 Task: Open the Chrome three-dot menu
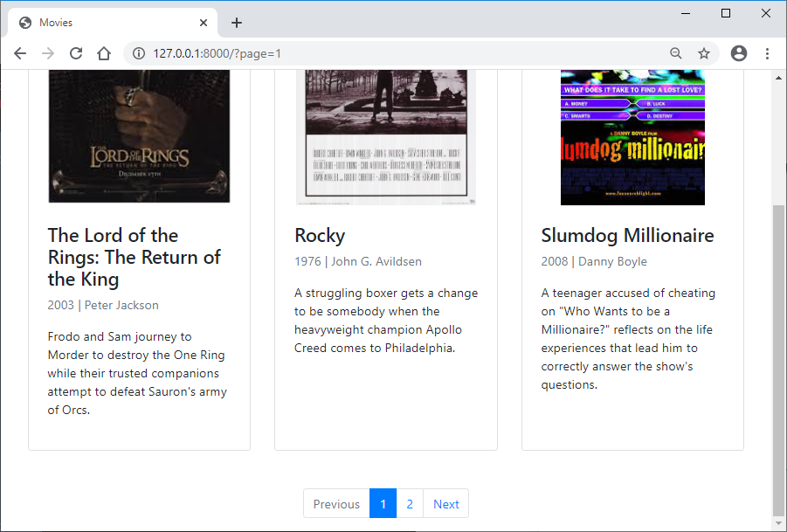coord(767,53)
